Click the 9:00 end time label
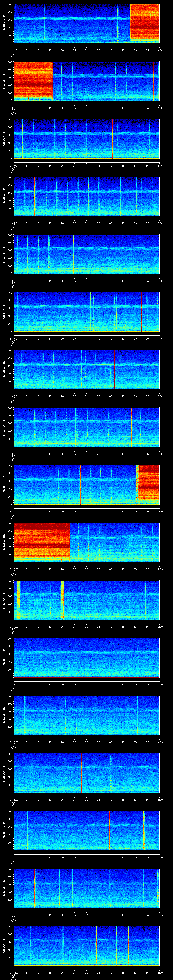Image resolution: width=173 pixels, height=980 pixels. click(x=160, y=454)
